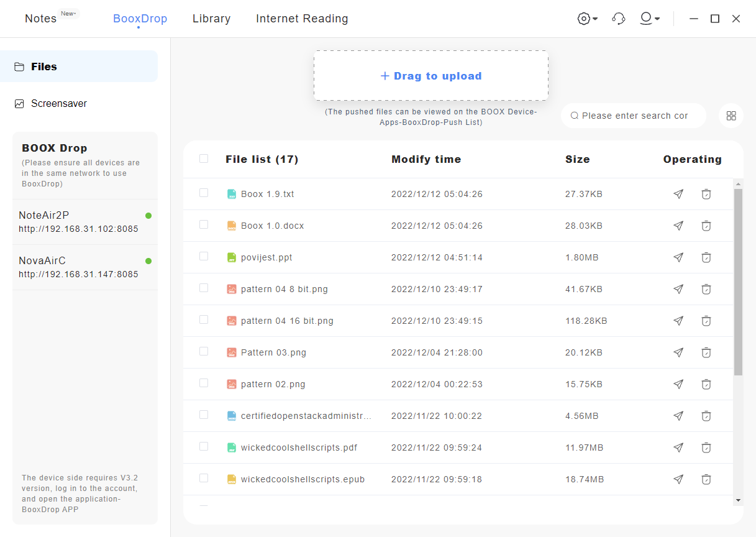Viewport: 756px width, 537px height.
Task: Click the 1.80MB size value
Action: [x=582, y=257]
